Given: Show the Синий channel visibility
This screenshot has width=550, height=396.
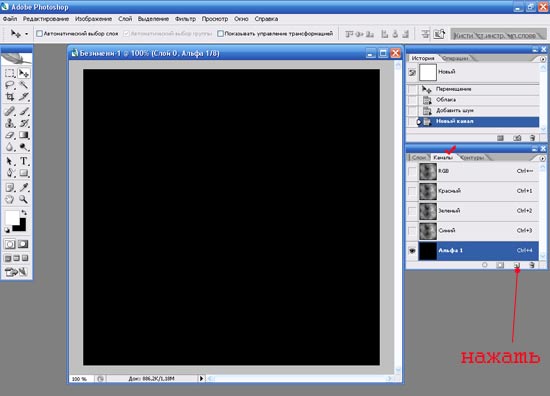Looking at the screenshot, I should coord(412,230).
